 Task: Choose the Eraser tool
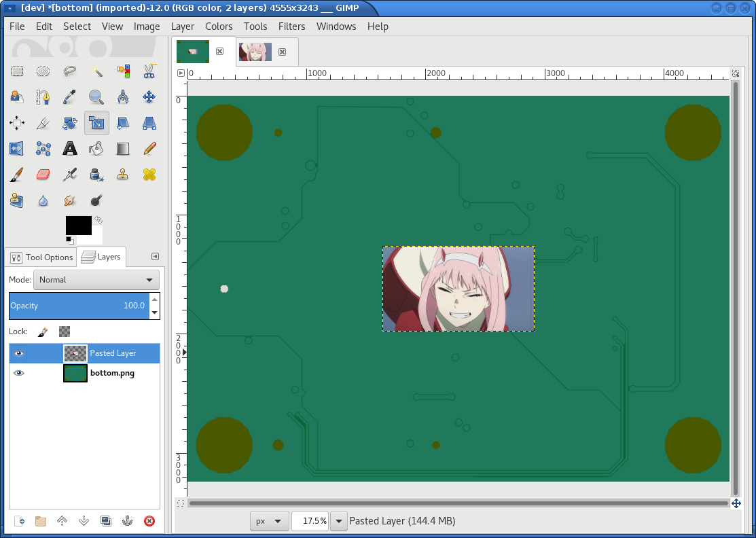pyautogui.click(x=43, y=175)
